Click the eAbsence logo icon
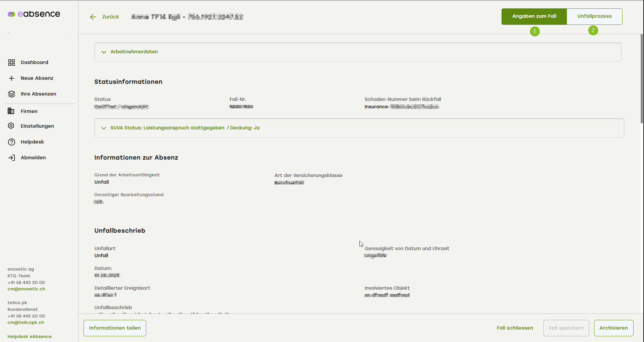Screen dimensions: 644x342 point(11,14)
